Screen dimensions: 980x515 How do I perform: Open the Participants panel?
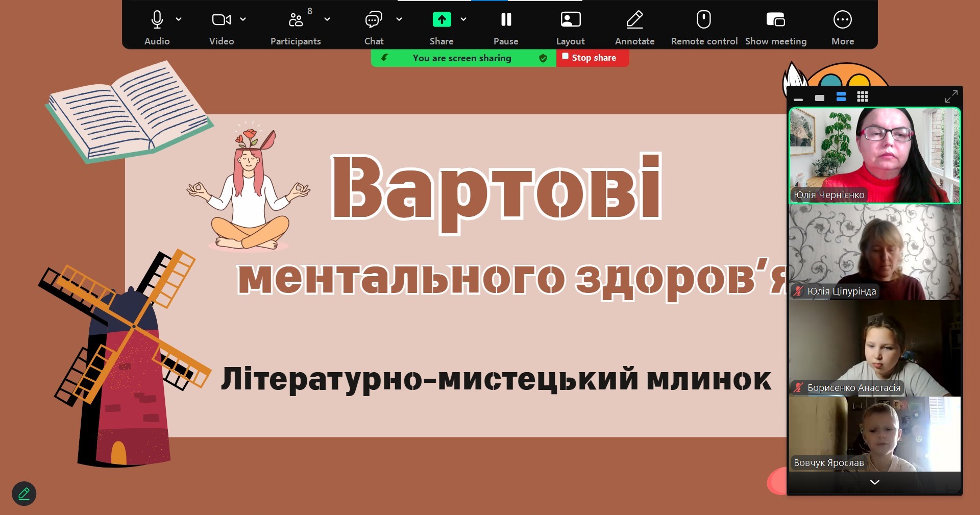click(296, 20)
